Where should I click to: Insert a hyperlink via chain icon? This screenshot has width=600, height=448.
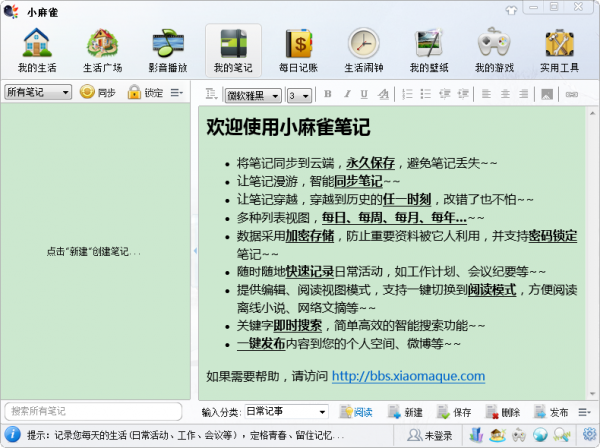tap(572, 94)
